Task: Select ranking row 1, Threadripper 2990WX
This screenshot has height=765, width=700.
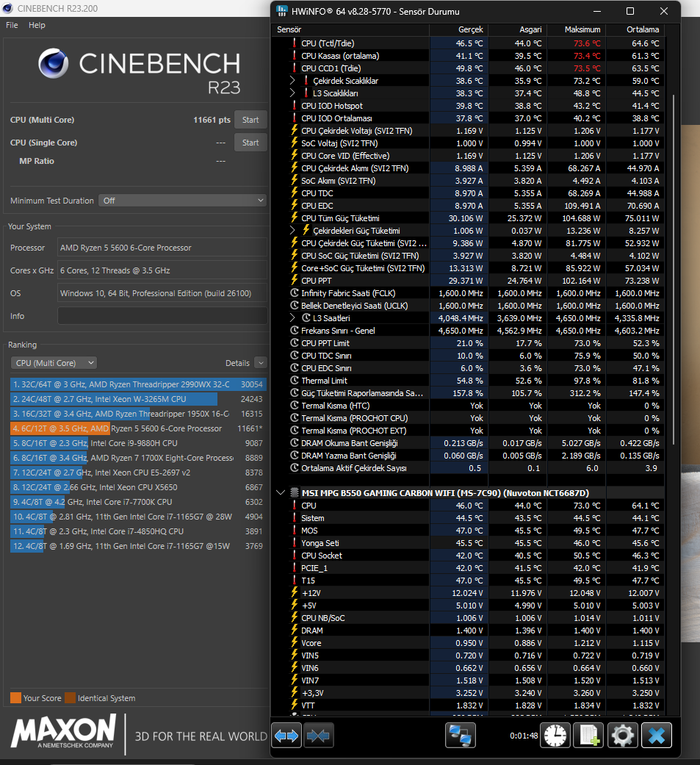Action: 138,384
